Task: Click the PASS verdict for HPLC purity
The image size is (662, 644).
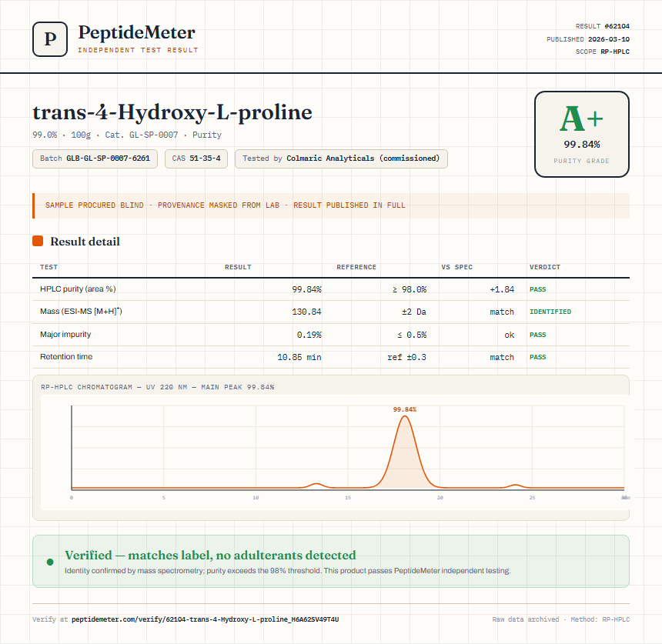Action: click(538, 289)
